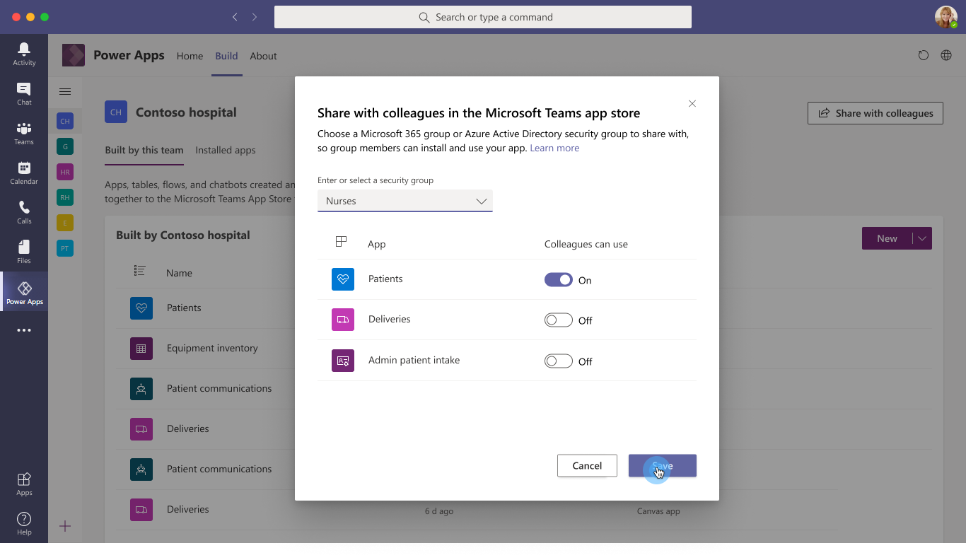Click the Patients app icon in dialog
Image resolution: width=966 pixels, height=560 pixels.
pyautogui.click(x=343, y=279)
